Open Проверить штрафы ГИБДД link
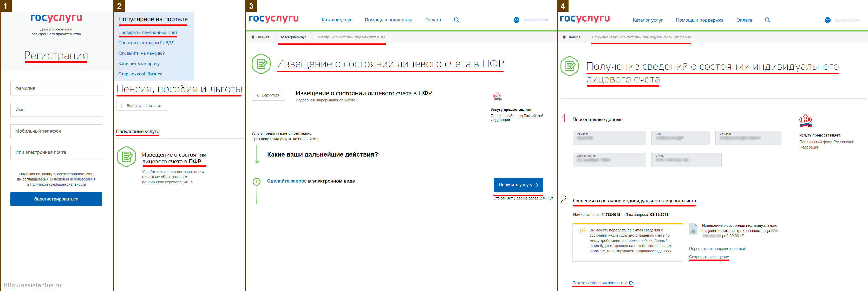 point(146,43)
